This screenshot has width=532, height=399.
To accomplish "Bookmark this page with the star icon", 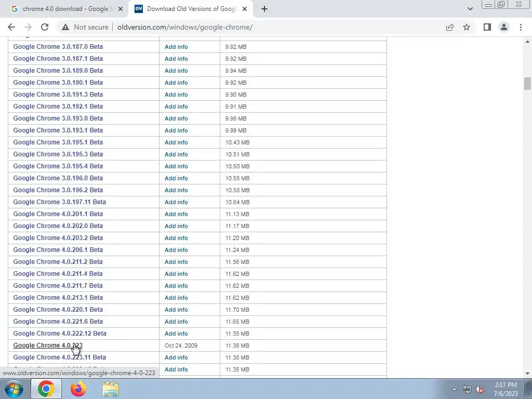I will (x=467, y=27).
